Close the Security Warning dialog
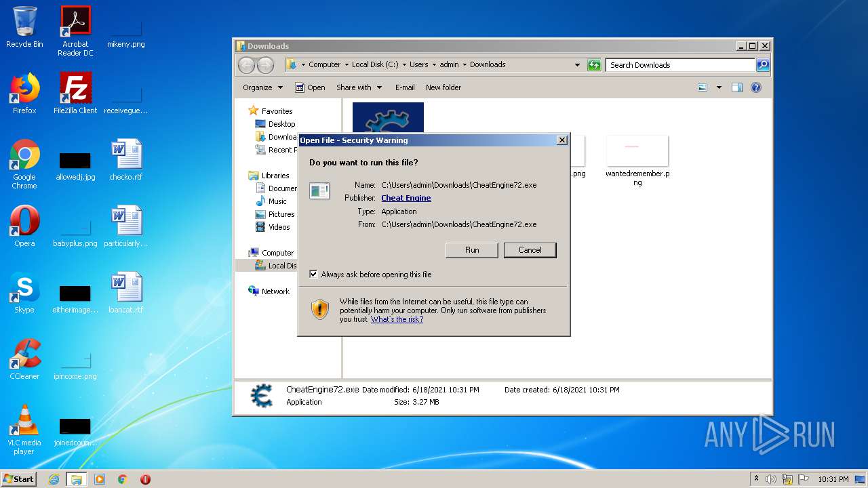Screen dimensions: 868x488 [x=561, y=140]
